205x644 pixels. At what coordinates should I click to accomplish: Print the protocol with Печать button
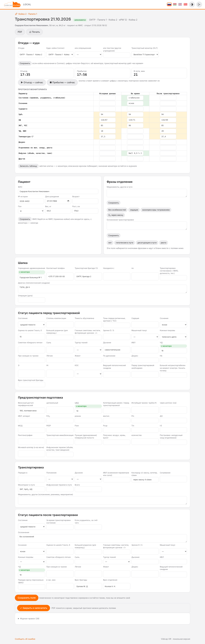coord(35,32)
